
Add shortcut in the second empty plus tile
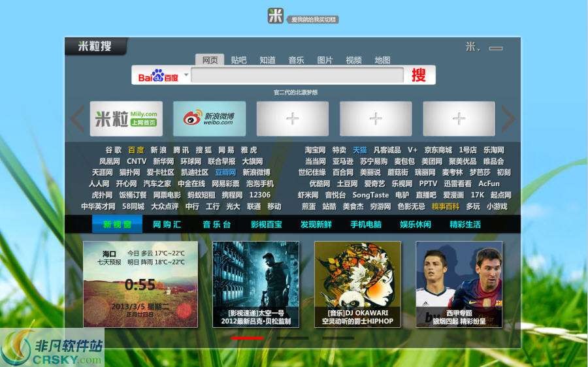[376, 118]
